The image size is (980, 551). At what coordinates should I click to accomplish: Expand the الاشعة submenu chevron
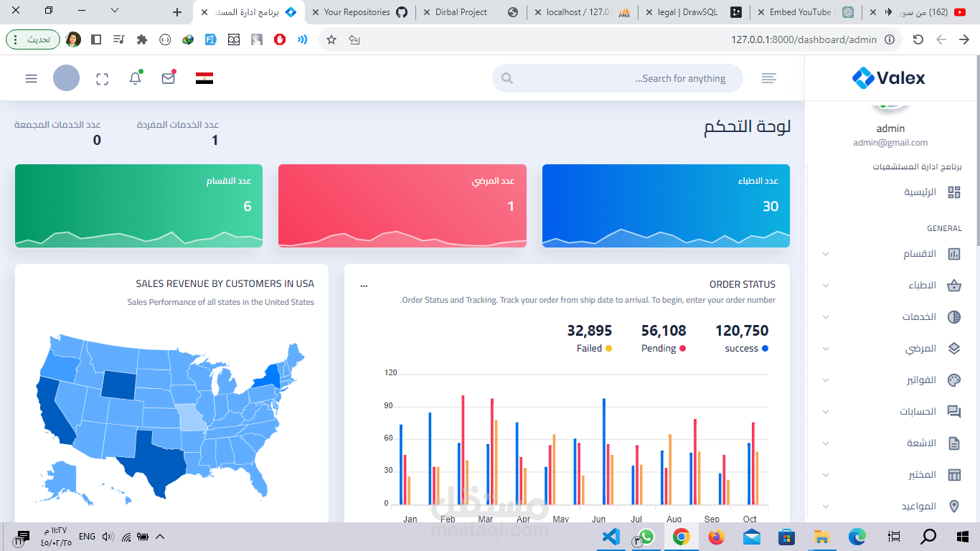pyautogui.click(x=826, y=443)
